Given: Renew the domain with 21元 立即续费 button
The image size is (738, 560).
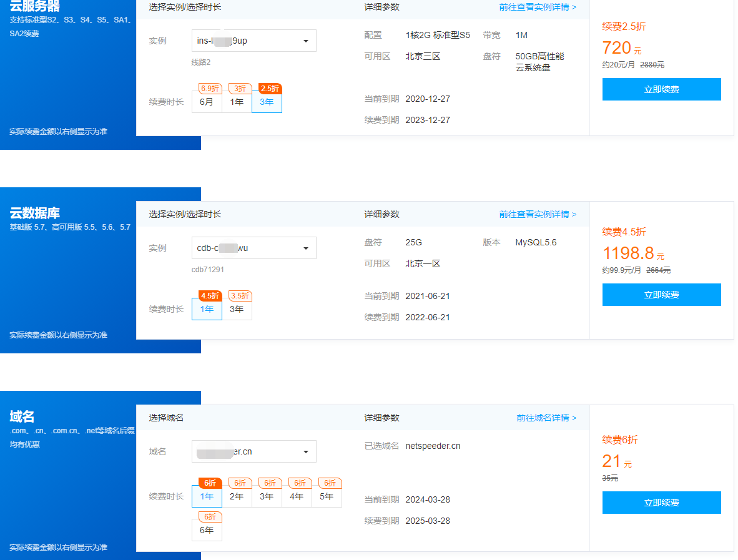Looking at the screenshot, I should click(x=661, y=503).
